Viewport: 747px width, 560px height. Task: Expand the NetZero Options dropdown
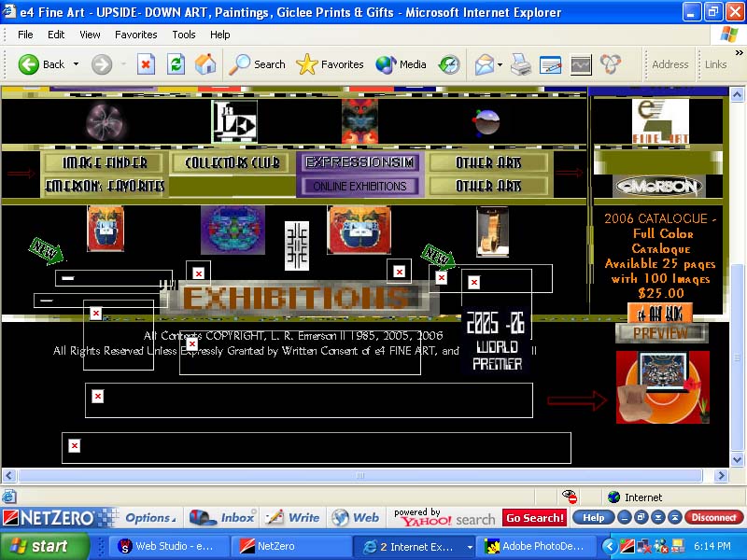pos(150,518)
